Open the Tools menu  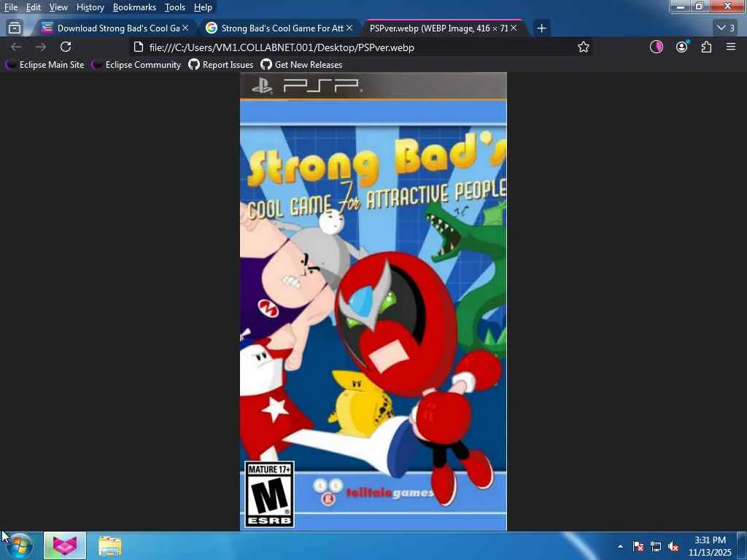(x=175, y=7)
